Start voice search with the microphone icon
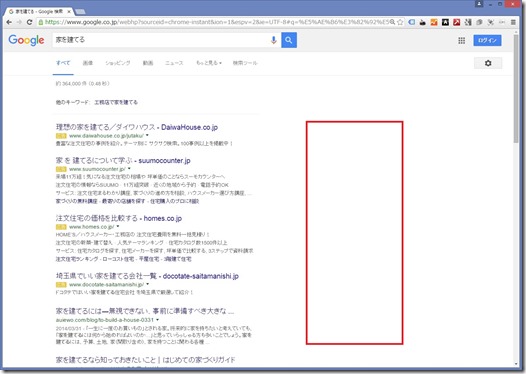 (273, 40)
